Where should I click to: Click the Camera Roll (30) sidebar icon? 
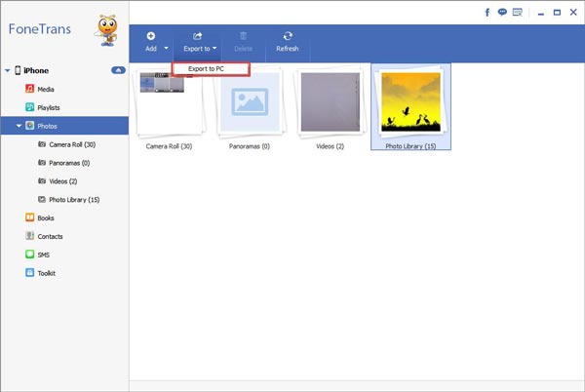pyautogui.click(x=42, y=144)
